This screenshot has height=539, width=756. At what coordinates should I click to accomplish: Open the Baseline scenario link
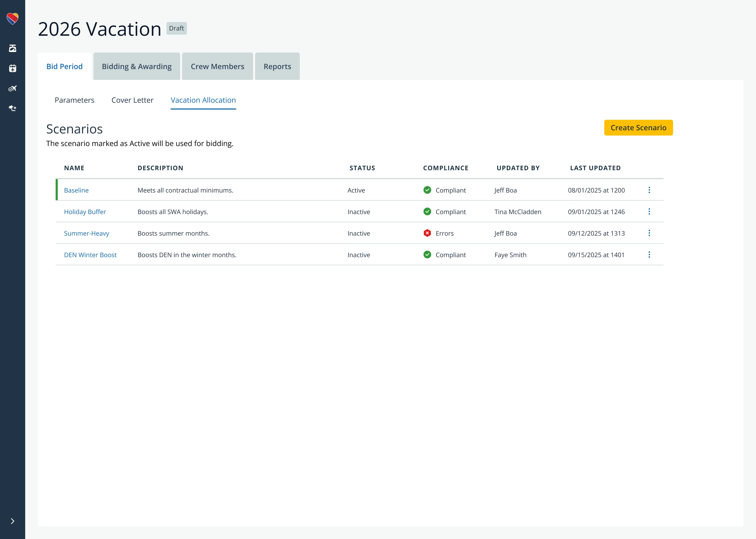pos(76,190)
